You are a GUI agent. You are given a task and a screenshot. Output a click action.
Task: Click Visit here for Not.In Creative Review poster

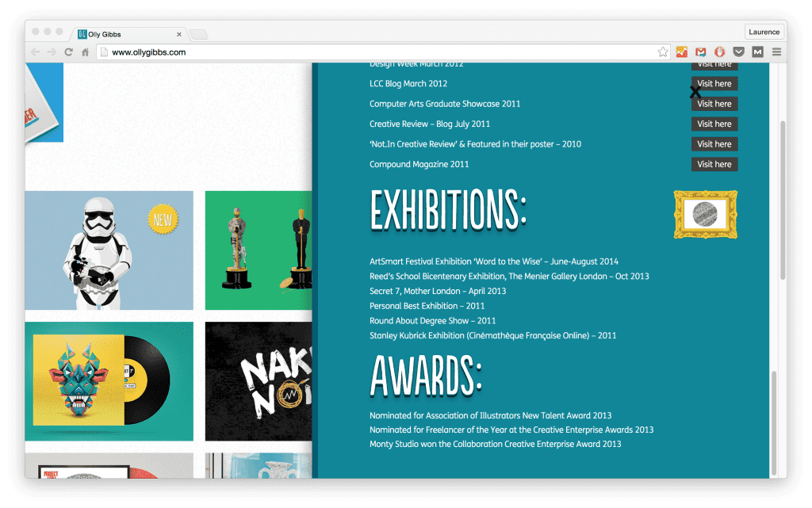tap(714, 143)
